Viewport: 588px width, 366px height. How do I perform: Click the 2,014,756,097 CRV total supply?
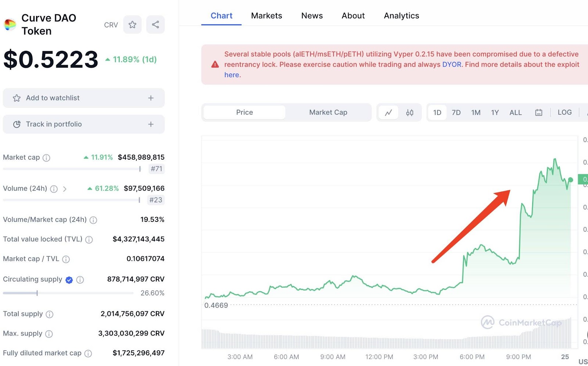132,314
